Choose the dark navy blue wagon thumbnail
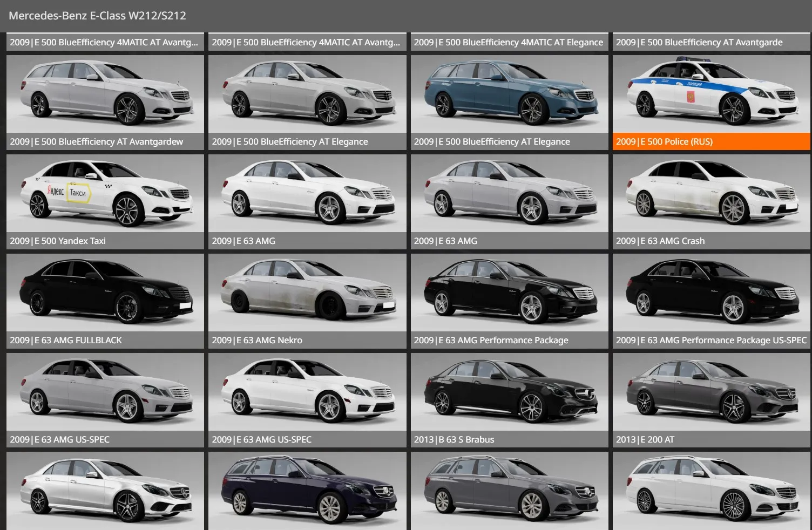The width and height of the screenshot is (812, 530). 307,491
